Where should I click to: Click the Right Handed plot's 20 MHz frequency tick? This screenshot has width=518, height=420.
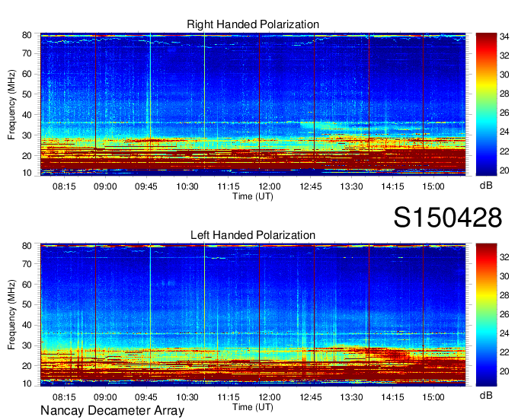point(27,156)
